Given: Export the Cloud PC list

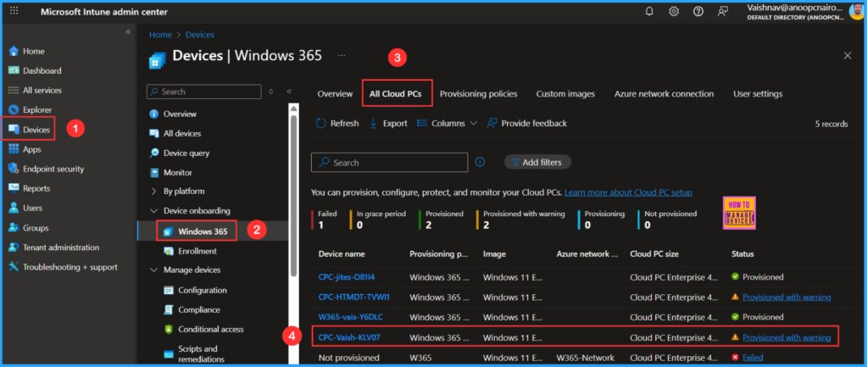Looking at the screenshot, I should coord(388,124).
